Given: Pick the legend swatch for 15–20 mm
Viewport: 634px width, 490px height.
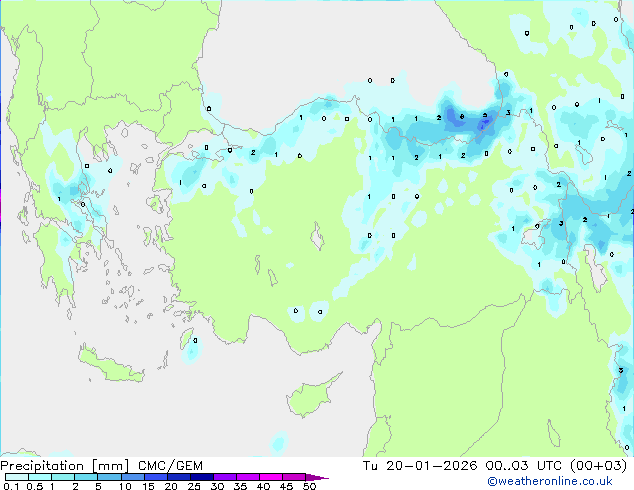Looking at the screenshot, I should 156,477.
